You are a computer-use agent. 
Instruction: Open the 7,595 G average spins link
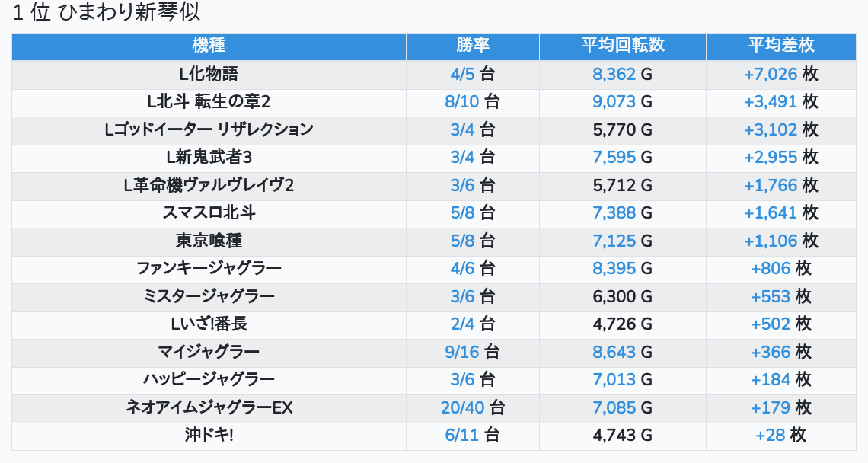tap(614, 158)
